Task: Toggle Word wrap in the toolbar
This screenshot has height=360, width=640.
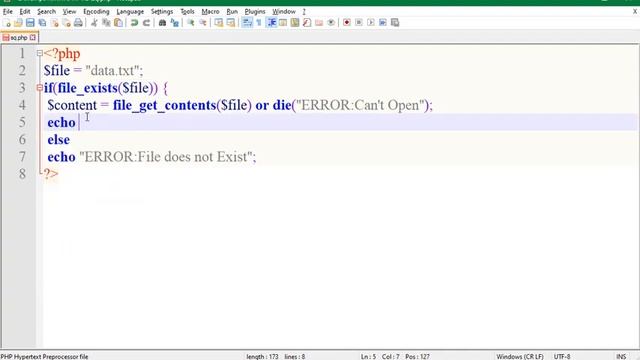Action: tap(247, 23)
